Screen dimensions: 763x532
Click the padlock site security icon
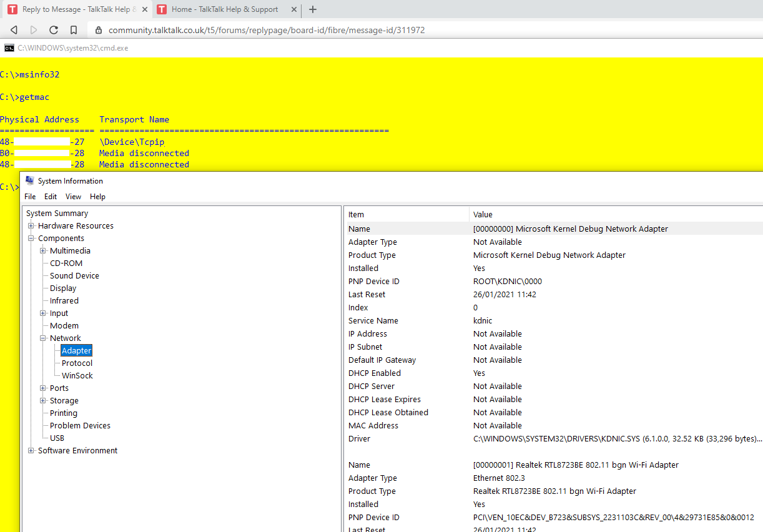point(99,30)
